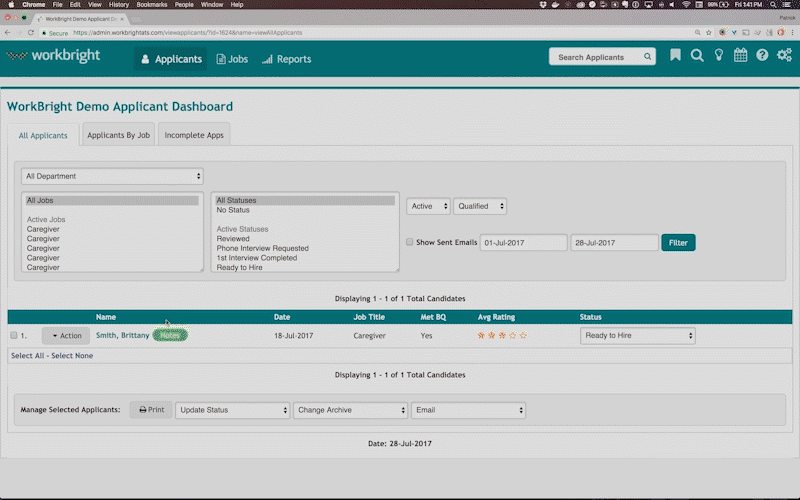
Task: Click the volume icon in menu bar
Action: tap(672, 5)
